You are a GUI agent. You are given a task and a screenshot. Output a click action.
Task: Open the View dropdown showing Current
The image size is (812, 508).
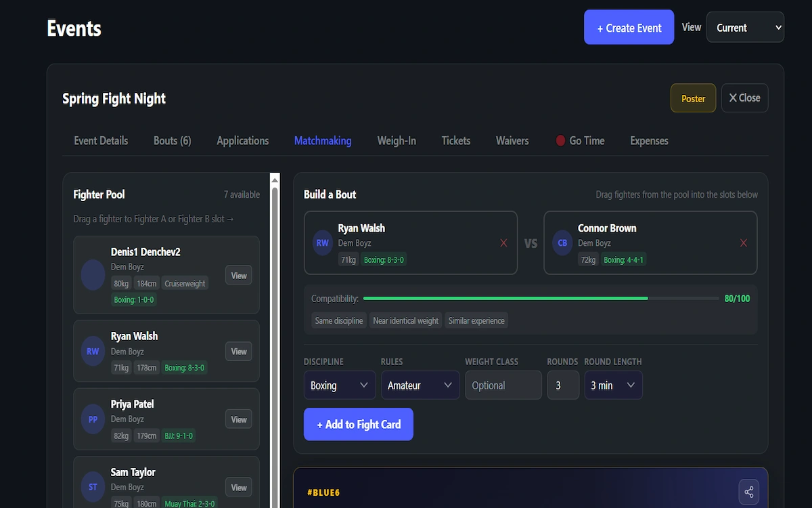coord(745,28)
